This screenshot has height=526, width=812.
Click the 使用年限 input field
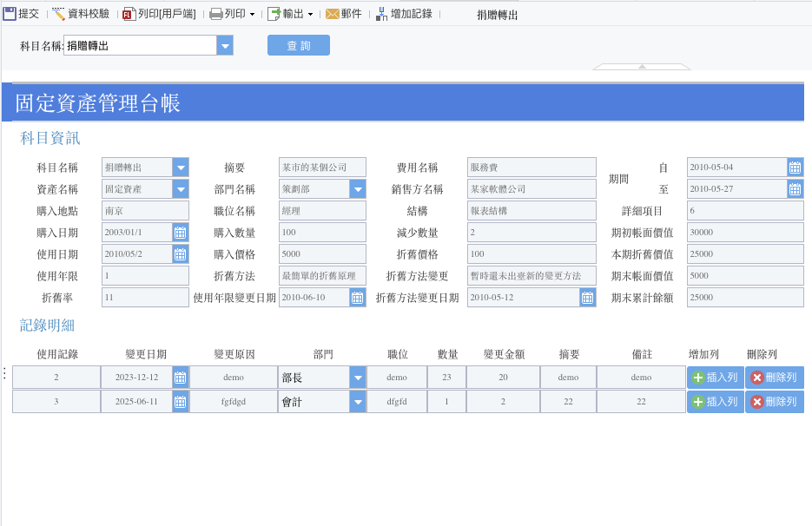click(x=145, y=276)
